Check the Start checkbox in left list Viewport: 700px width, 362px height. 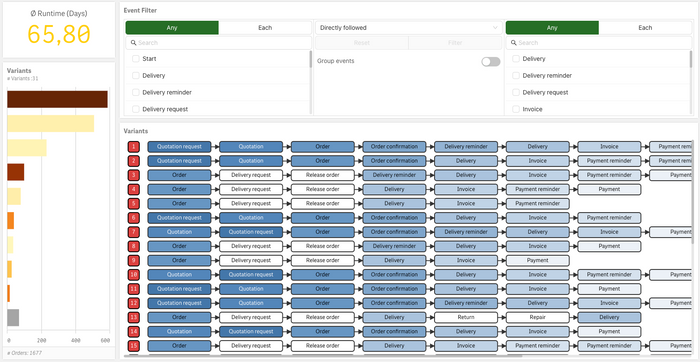(136, 58)
